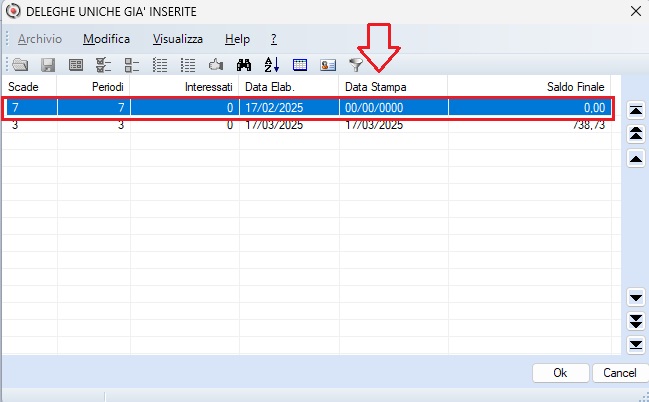Viewport: 649px width, 402px height.
Task: Click the Scade value 3 cell
Action: tap(30, 125)
